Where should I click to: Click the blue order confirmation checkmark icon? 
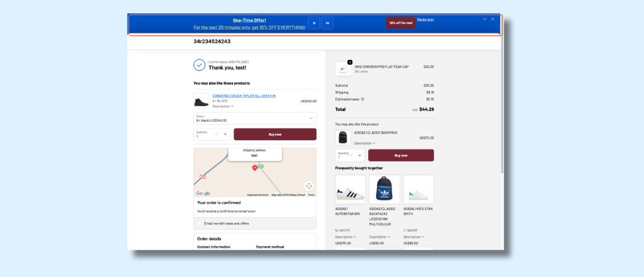199,65
